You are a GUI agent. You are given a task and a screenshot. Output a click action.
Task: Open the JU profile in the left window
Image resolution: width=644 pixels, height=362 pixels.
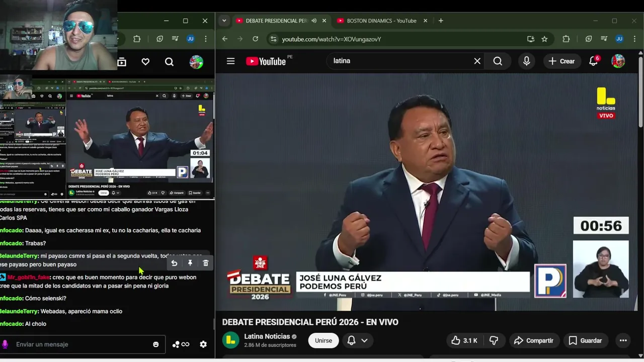190,39
